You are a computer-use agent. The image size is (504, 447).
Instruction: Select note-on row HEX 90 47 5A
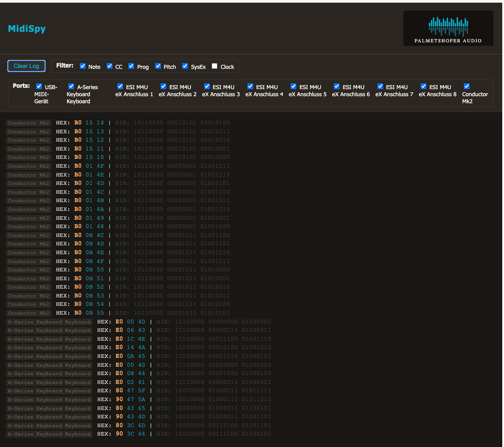[x=138, y=399]
